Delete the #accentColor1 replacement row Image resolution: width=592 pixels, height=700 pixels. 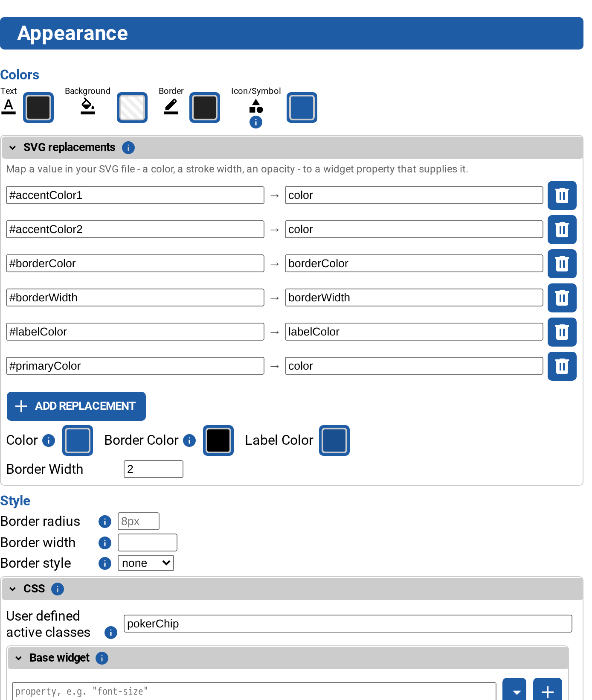tap(562, 195)
